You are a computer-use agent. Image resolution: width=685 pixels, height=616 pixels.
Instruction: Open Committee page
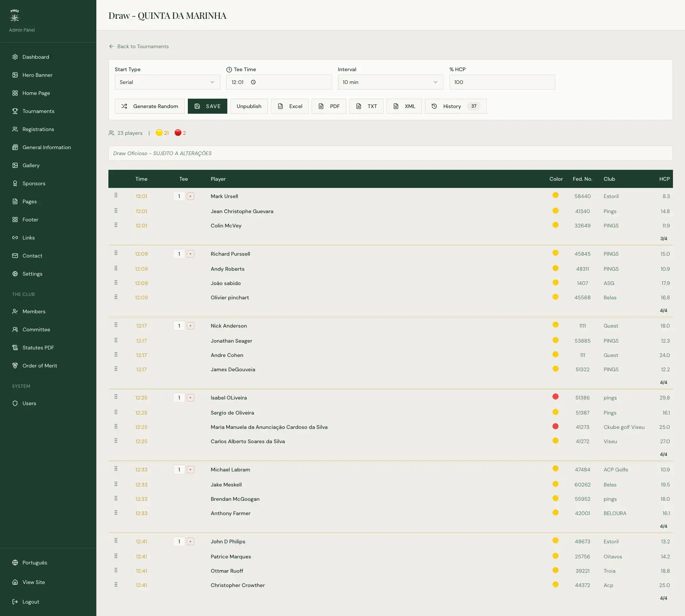point(48,329)
